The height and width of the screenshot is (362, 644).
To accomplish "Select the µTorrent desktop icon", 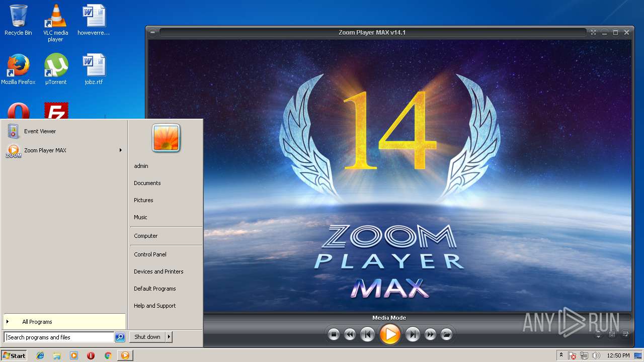I will pyautogui.click(x=56, y=69).
